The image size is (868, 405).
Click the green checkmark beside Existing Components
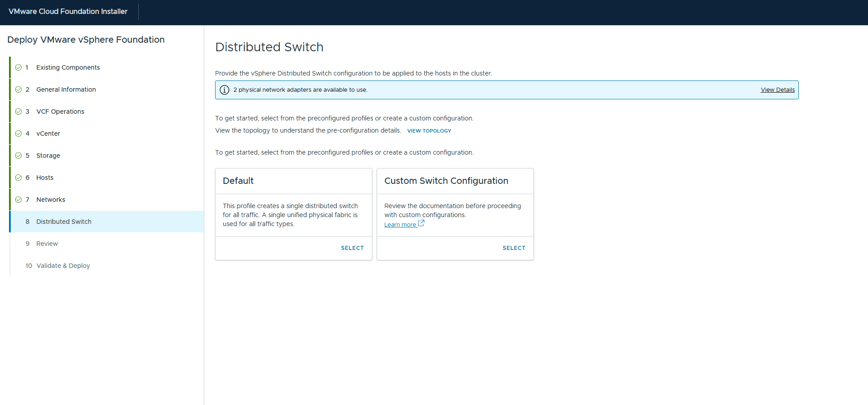tap(18, 67)
